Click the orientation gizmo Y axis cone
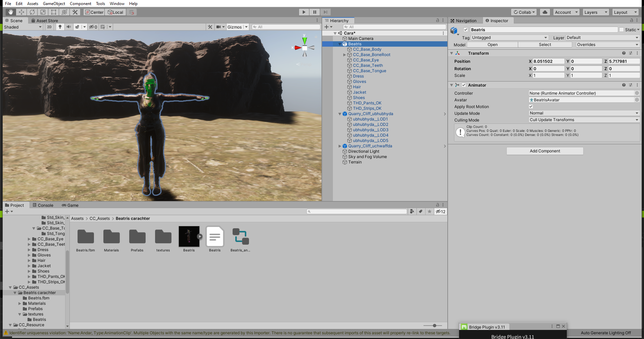Viewport: 644px width, 339px height. [304, 40]
